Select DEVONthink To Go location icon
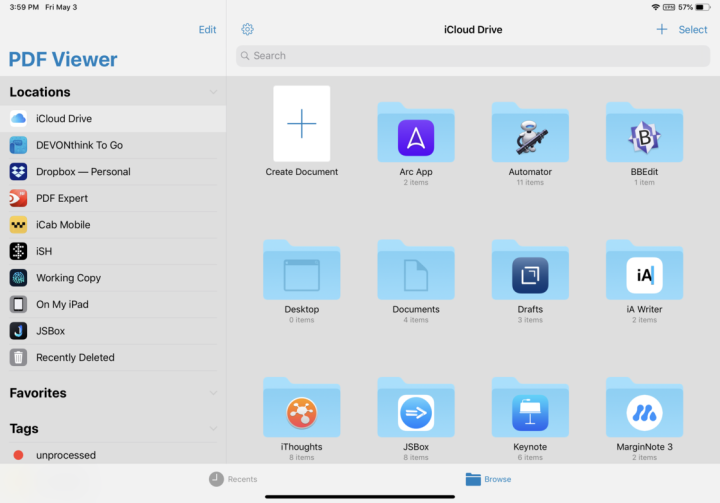720x503 pixels. (18, 145)
